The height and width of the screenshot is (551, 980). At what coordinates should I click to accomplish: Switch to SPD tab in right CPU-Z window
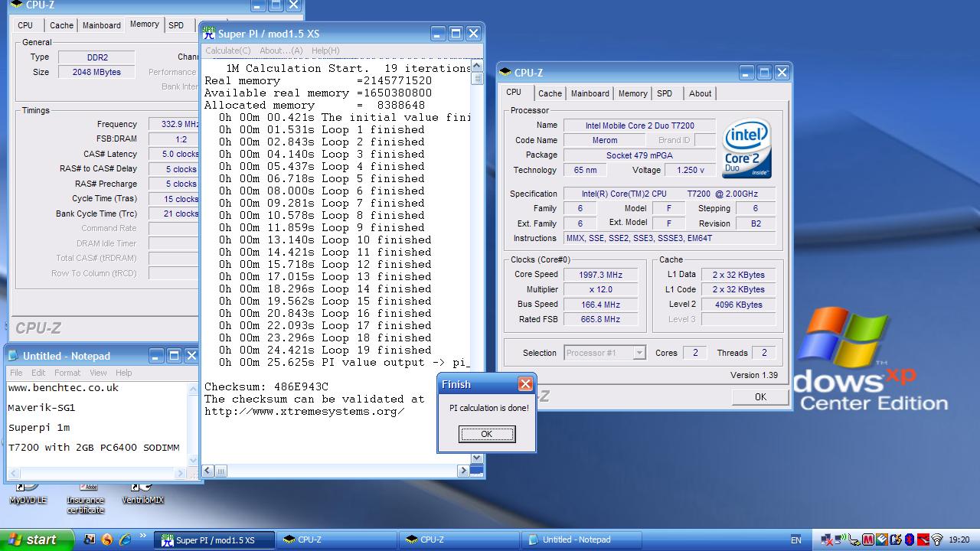coord(665,93)
